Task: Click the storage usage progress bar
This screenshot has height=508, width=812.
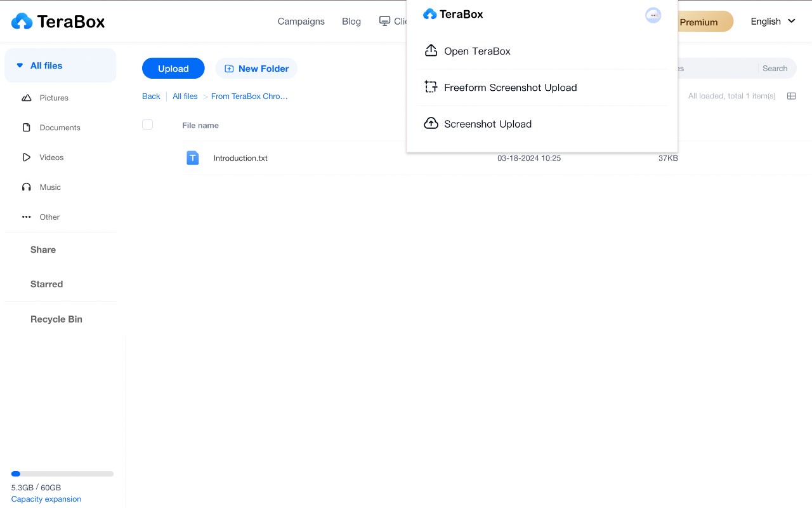Action: (62, 474)
